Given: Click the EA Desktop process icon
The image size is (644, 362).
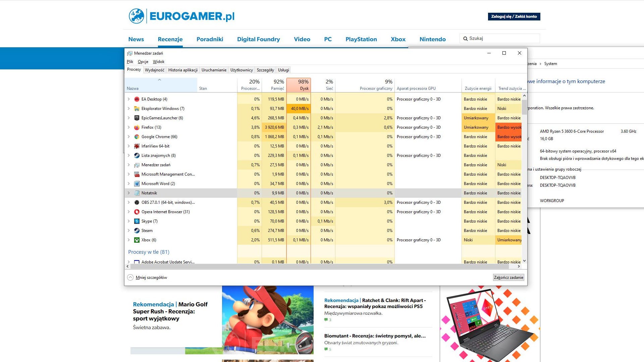Looking at the screenshot, I should click(x=137, y=99).
